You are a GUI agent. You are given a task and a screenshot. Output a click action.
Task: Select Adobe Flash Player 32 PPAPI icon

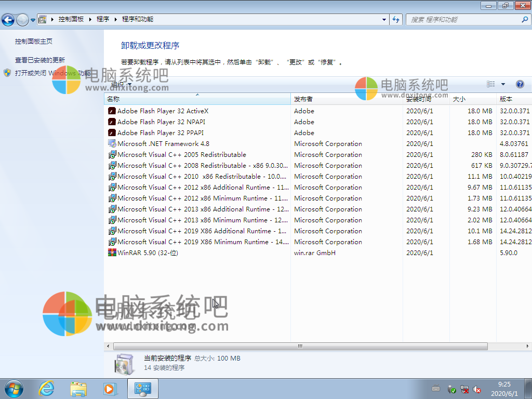click(x=112, y=132)
